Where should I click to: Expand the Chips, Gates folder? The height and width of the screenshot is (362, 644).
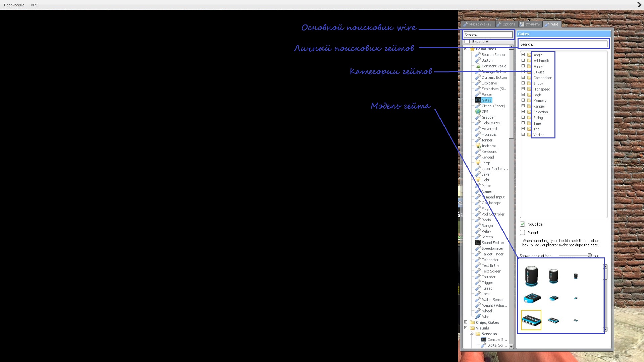466,322
